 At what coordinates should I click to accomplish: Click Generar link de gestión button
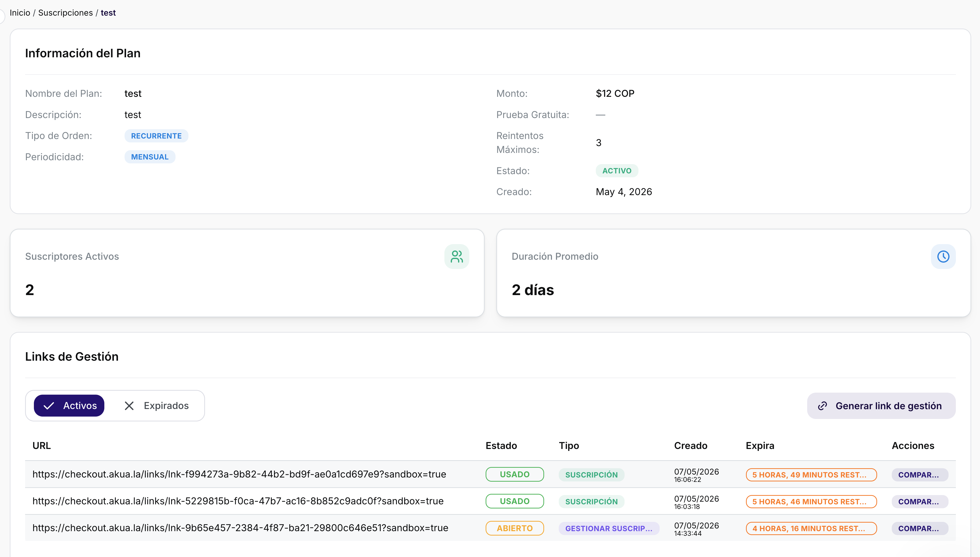pyautogui.click(x=881, y=406)
